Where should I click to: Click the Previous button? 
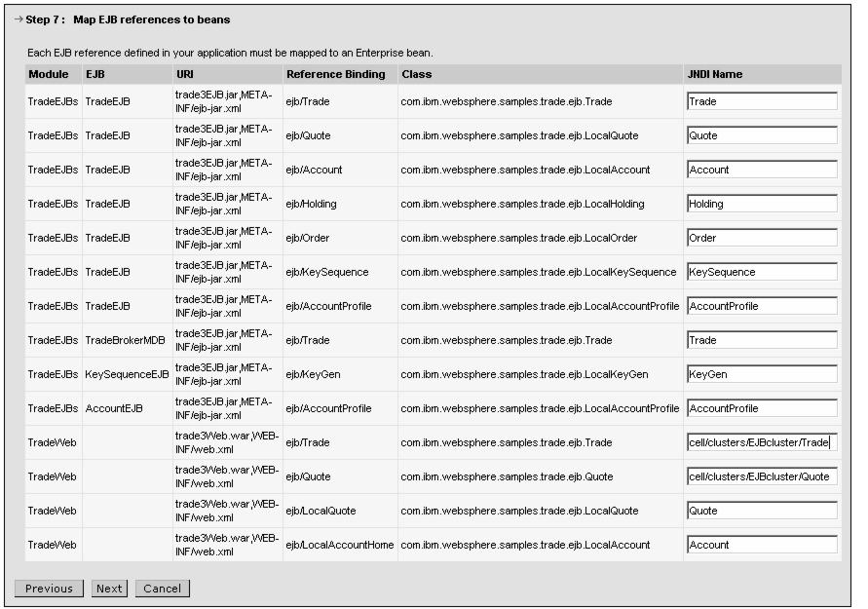49,588
